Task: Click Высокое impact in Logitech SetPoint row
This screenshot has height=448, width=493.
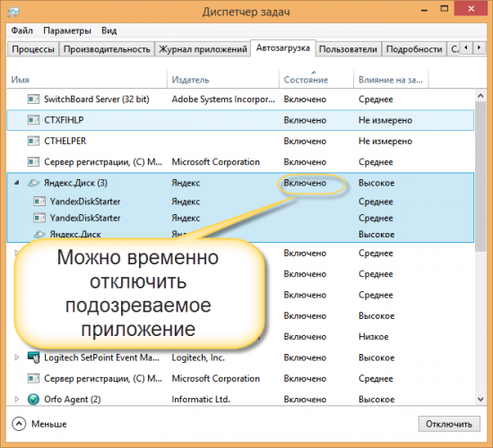Action: point(376,358)
